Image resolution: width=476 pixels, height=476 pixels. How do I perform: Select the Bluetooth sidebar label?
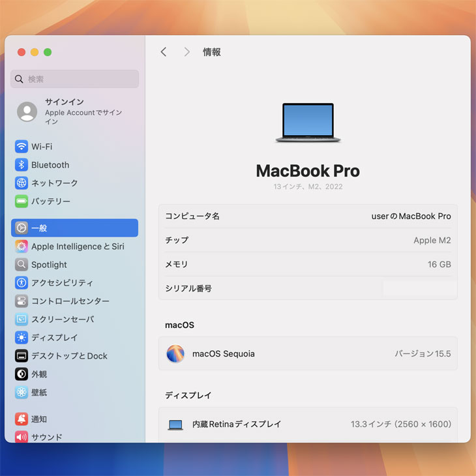[50, 165]
